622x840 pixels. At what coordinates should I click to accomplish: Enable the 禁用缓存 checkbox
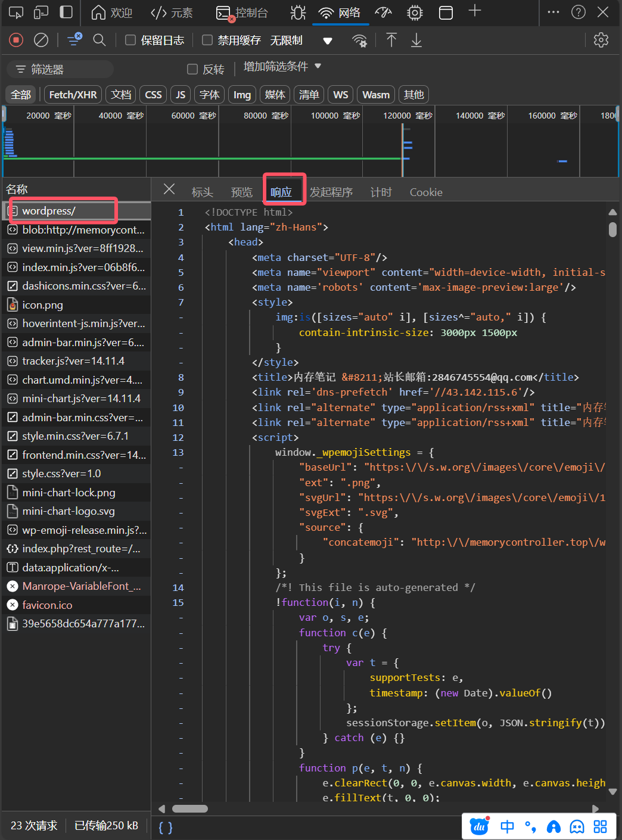(x=207, y=40)
